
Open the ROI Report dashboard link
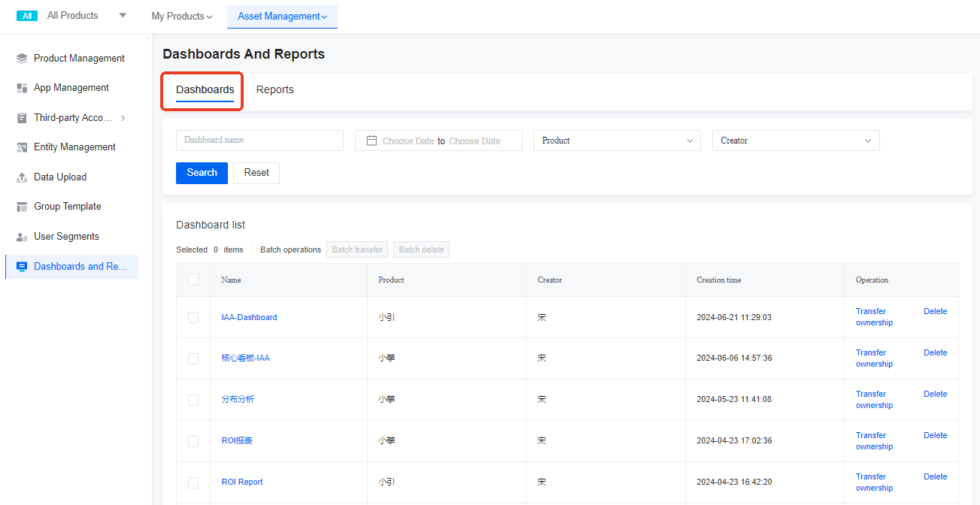click(x=242, y=482)
